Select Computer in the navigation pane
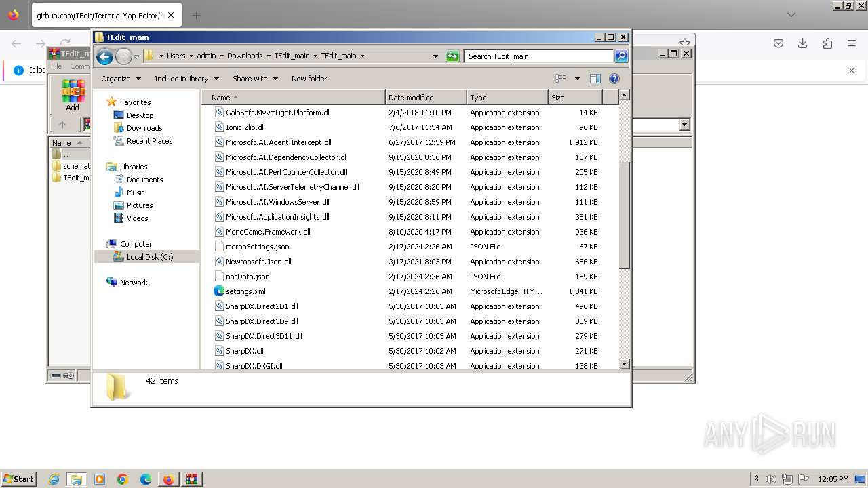Viewport: 868px width, 488px height. pos(136,244)
